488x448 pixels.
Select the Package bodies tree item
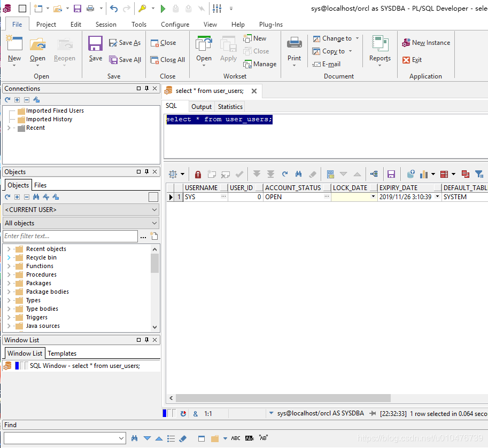(48, 292)
